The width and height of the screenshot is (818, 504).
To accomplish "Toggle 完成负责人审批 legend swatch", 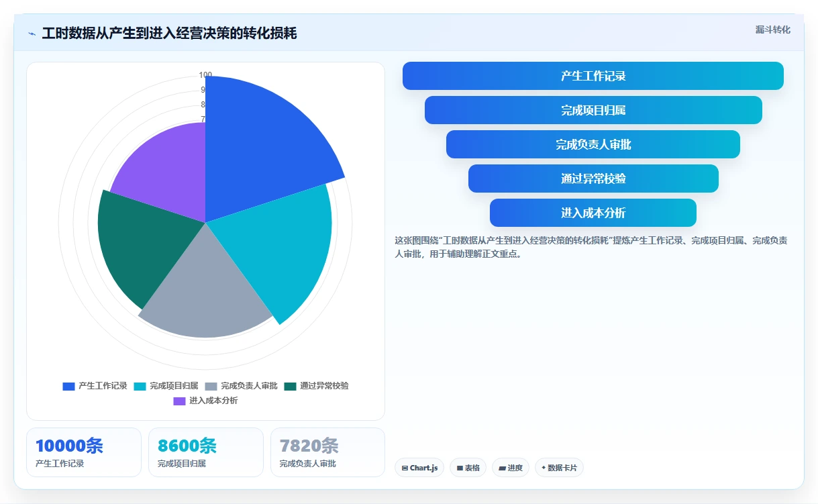I will pos(211,386).
